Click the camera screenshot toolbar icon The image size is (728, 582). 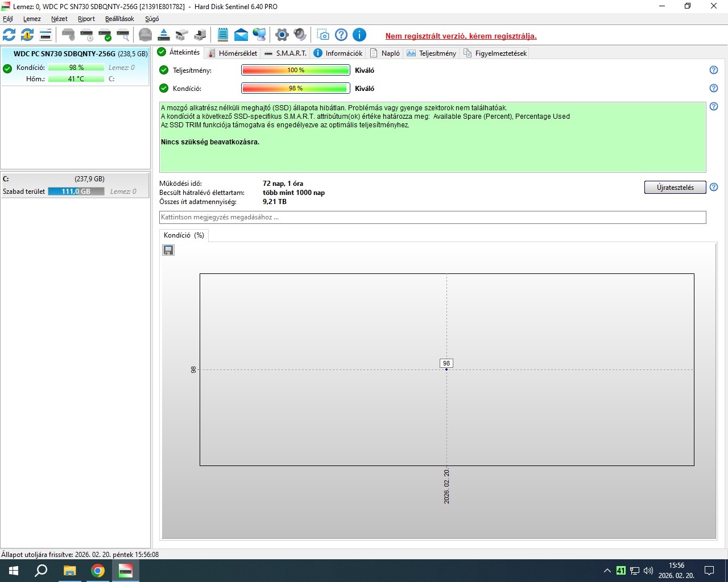pyautogui.click(x=323, y=35)
